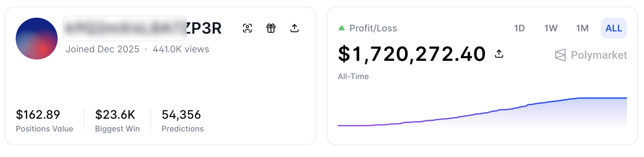Click profile share upload icon

(x=295, y=28)
